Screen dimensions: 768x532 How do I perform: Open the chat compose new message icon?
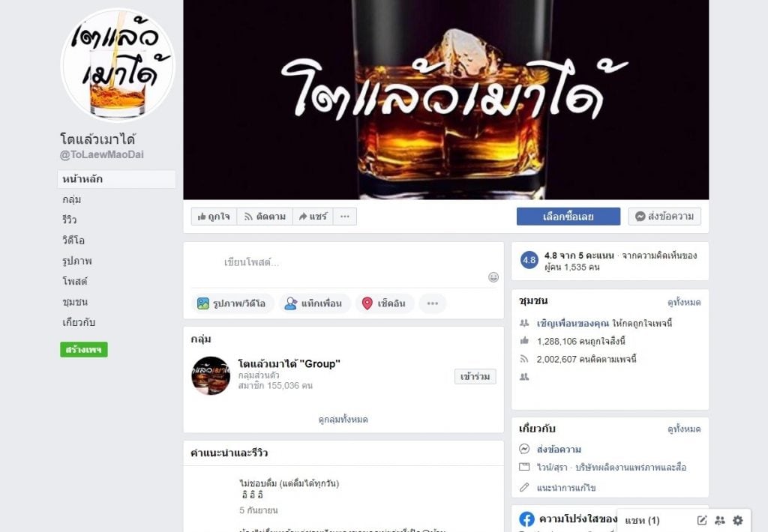pos(702,520)
